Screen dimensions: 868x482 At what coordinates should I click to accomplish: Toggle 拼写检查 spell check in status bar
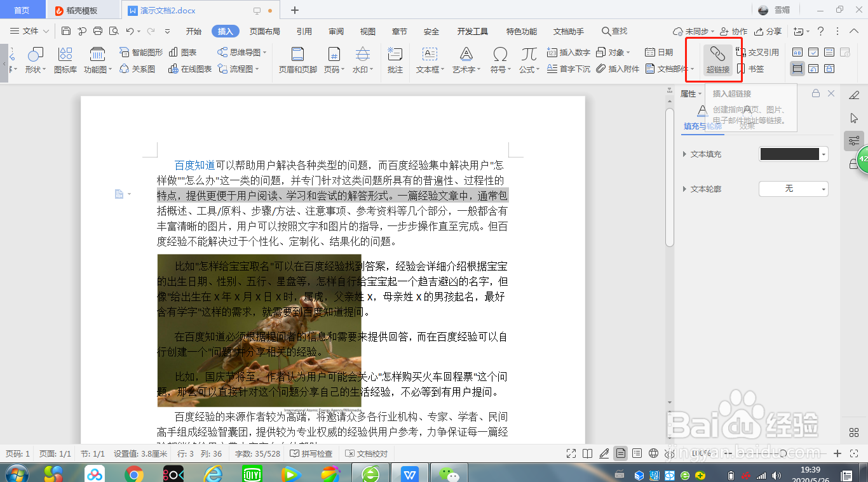pos(311,453)
